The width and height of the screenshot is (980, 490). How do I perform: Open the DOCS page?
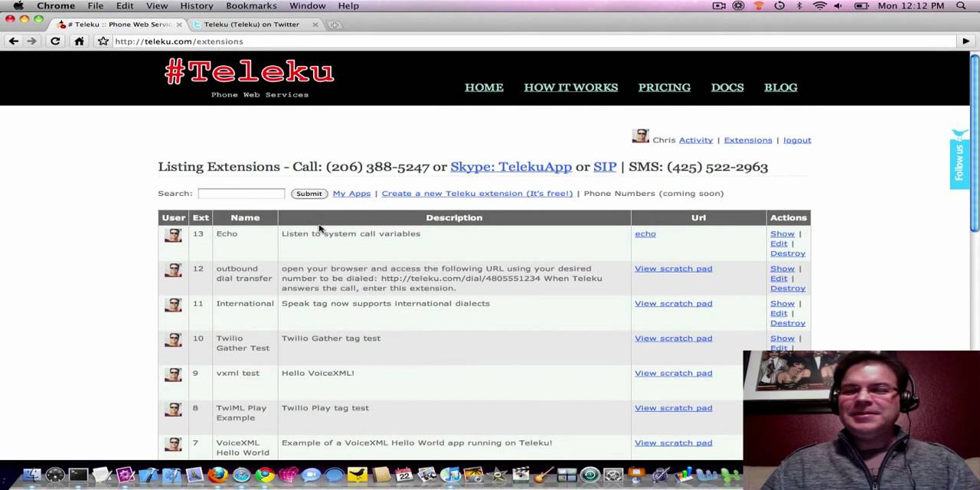click(x=727, y=87)
